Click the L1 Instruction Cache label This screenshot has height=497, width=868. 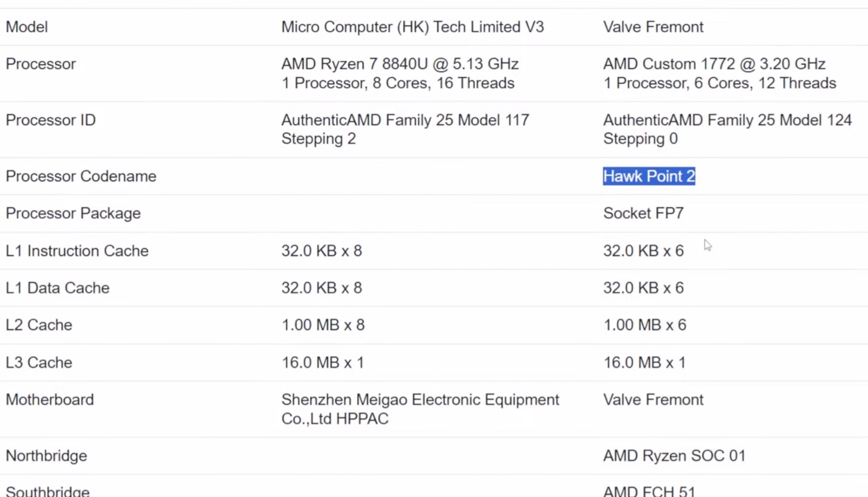(77, 251)
